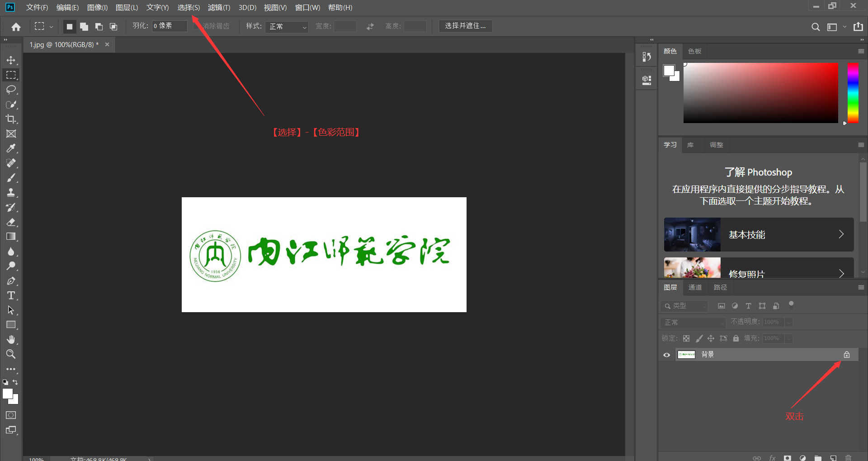868x461 pixels.
Task: Open the 图像(I) menu
Action: tap(97, 8)
